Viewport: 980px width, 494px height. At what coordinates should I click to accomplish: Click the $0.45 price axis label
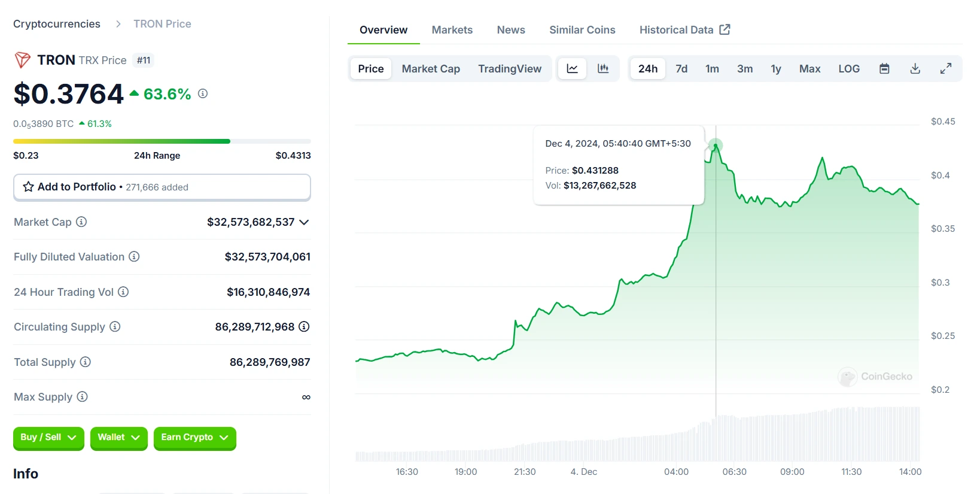tap(943, 122)
